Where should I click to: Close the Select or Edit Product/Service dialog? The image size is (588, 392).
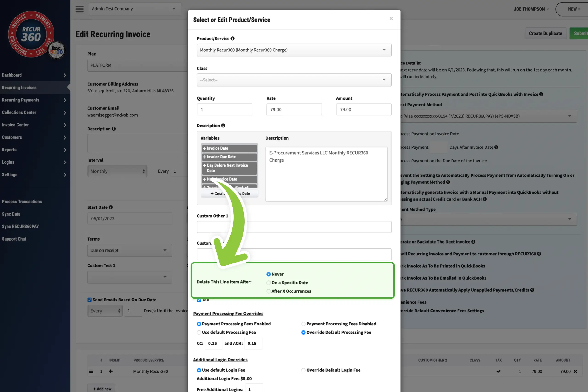pos(391,19)
